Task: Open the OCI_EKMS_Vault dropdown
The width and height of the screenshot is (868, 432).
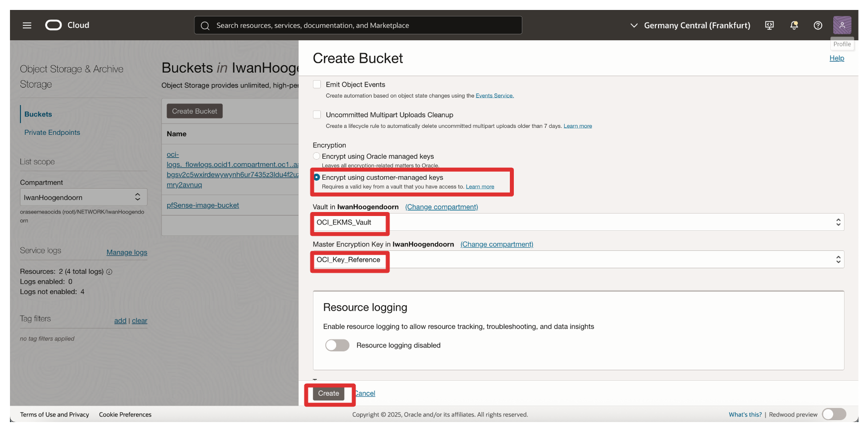Action: click(578, 222)
